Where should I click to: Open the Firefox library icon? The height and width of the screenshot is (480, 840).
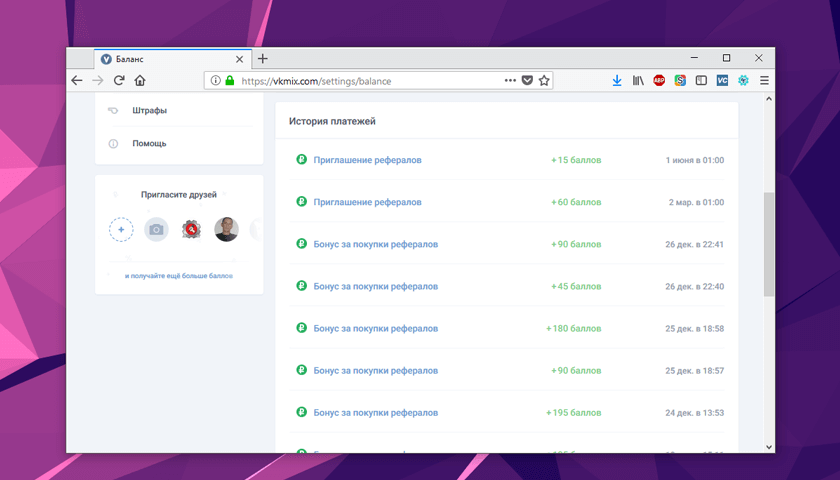pyautogui.click(x=638, y=81)
